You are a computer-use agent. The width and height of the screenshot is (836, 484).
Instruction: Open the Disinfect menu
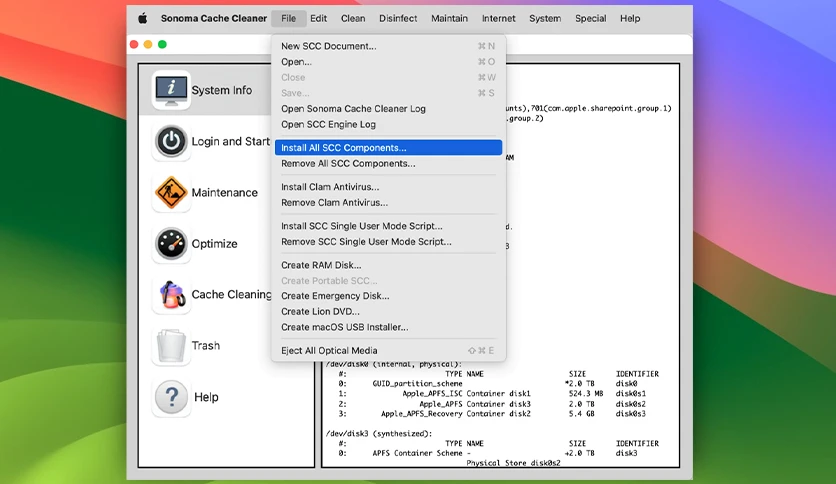[398, 19]
